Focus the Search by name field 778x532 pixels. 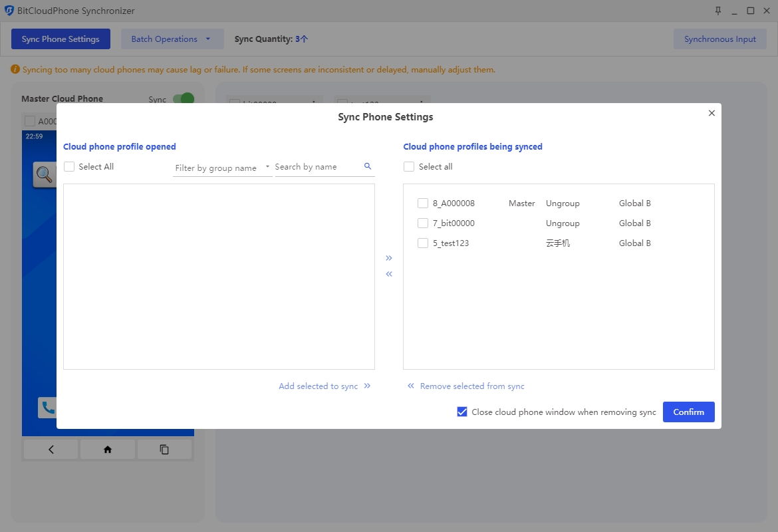317,167
